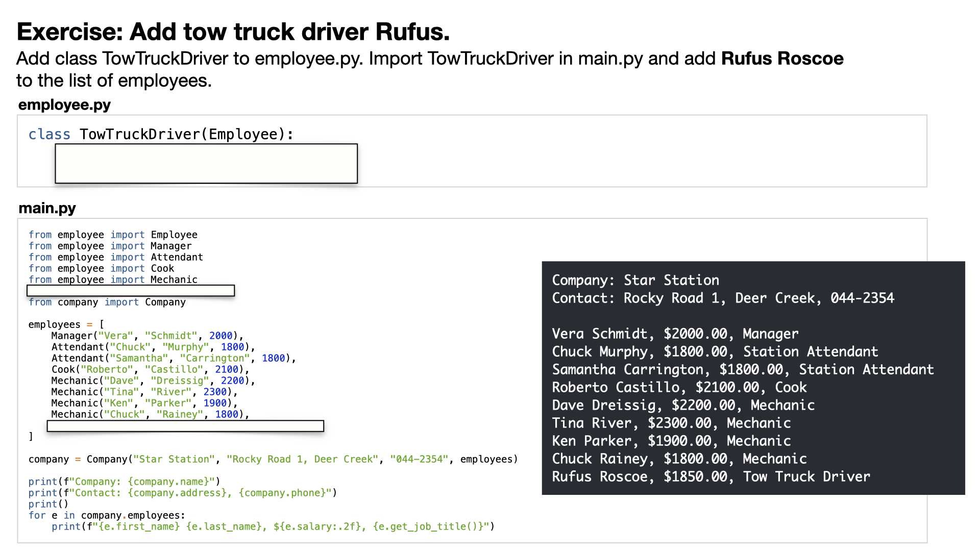This screenshot has height=551, width=980.
Task: Click 'Ken Parker, $1900.00, Mechanic' output line
Action: [x=672, y=441]
